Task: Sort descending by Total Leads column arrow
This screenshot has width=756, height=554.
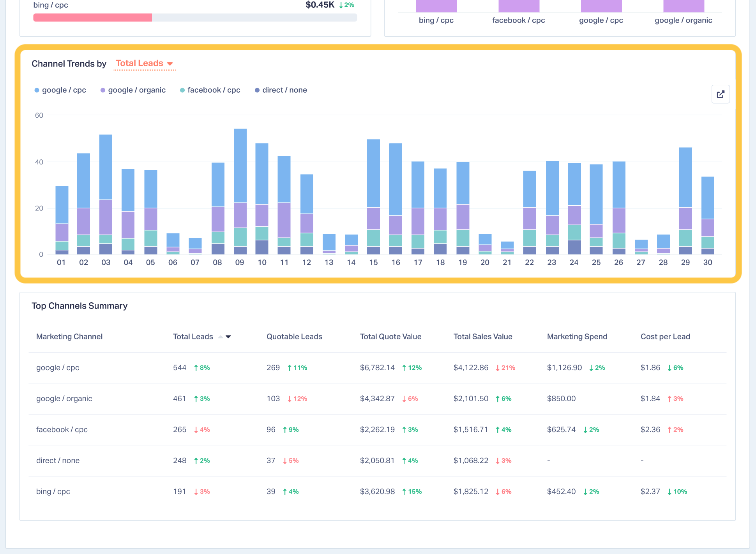Action: point(228,337)
